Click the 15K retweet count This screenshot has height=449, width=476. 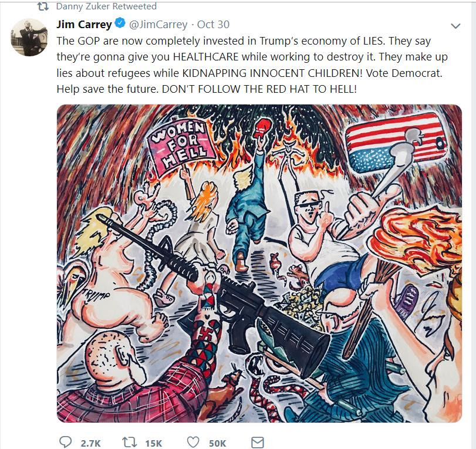(154, 443)
